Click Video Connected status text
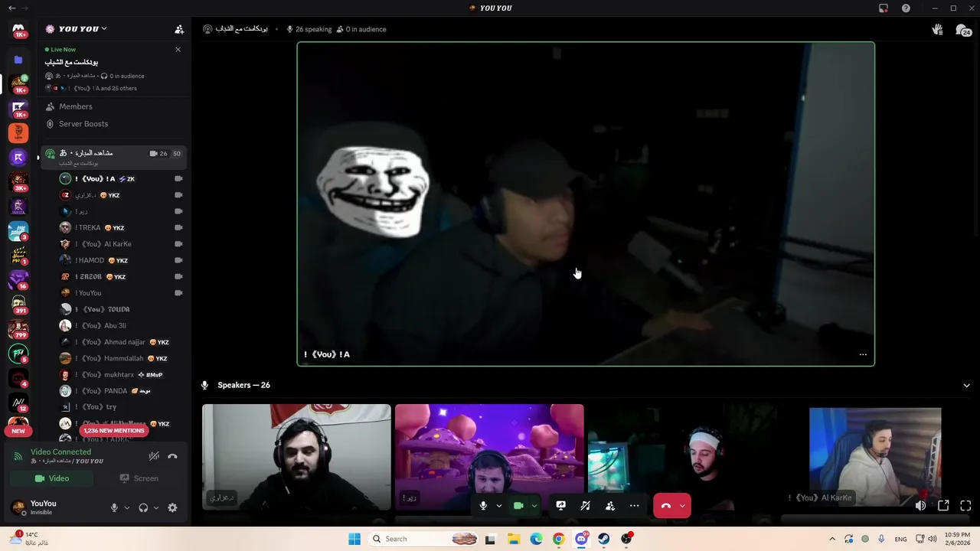This screenshot has width=980, height=551. [x=60, y=452]
